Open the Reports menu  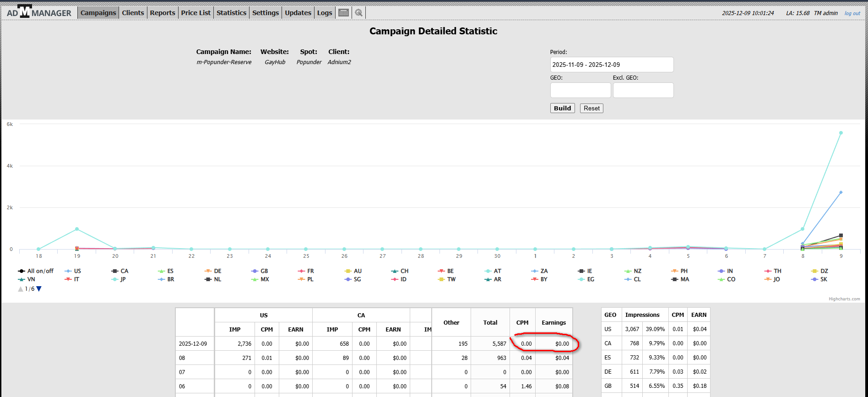(x=162, y=13)
